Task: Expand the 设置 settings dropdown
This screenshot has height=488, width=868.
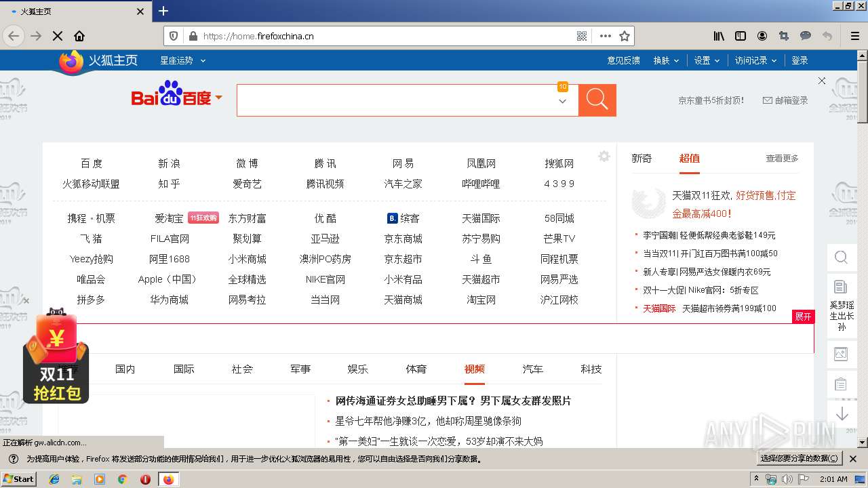Action: click(707, 60)
